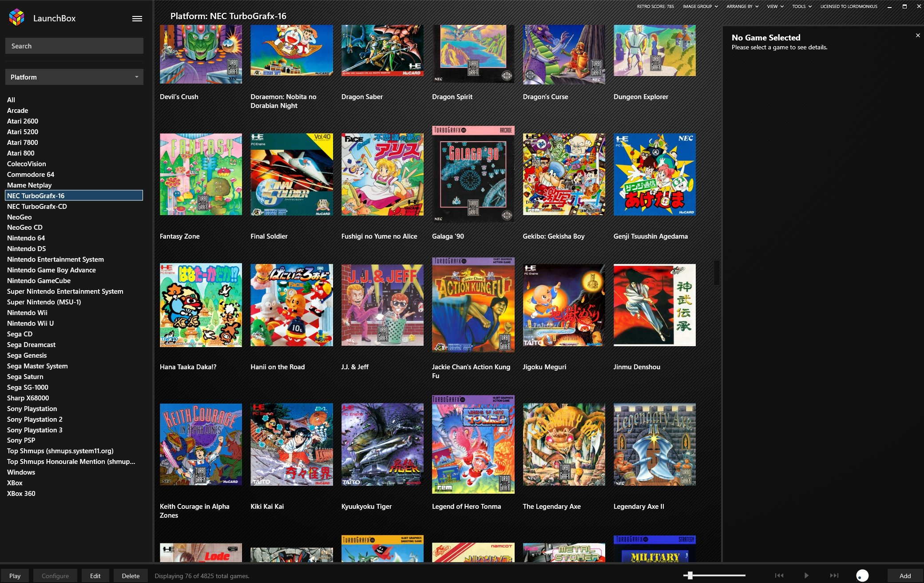Select the Gekibo: Gekisha Boy cover
Image resolution: width=924 pixels, height=583 pixels.
click(x=564, y=174)
